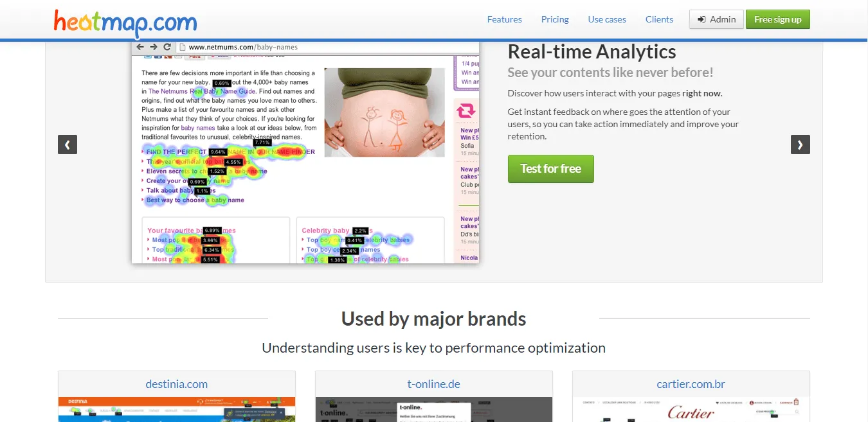Click the 'Used by major brands' heading
This screenshot has height=422, width=868.
point(434,319)
